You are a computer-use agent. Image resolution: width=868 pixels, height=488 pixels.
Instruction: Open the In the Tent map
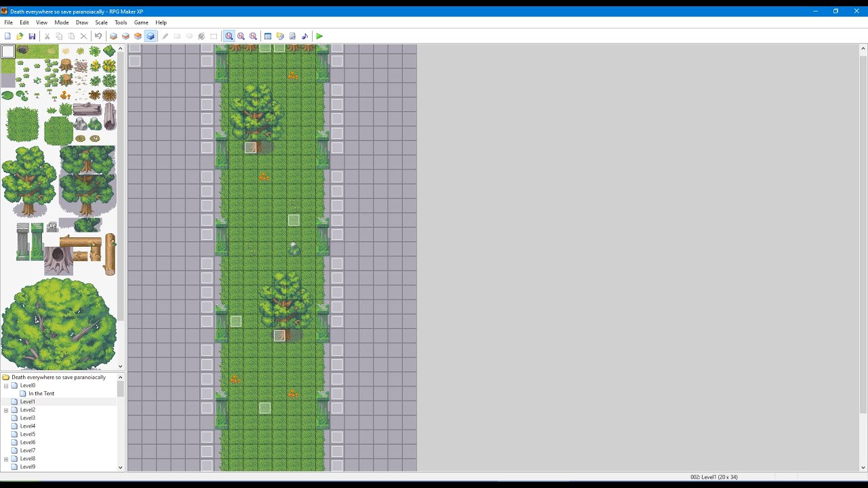[x=41, y=394]
